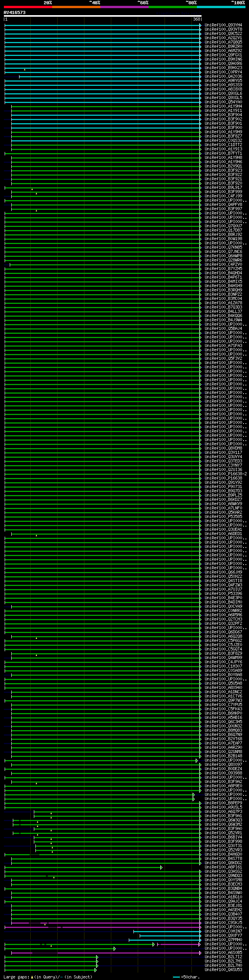Select hit label UniRef100_Q4STI8
The width and height of the screenshot is (249, 980).
click(223, 581)
